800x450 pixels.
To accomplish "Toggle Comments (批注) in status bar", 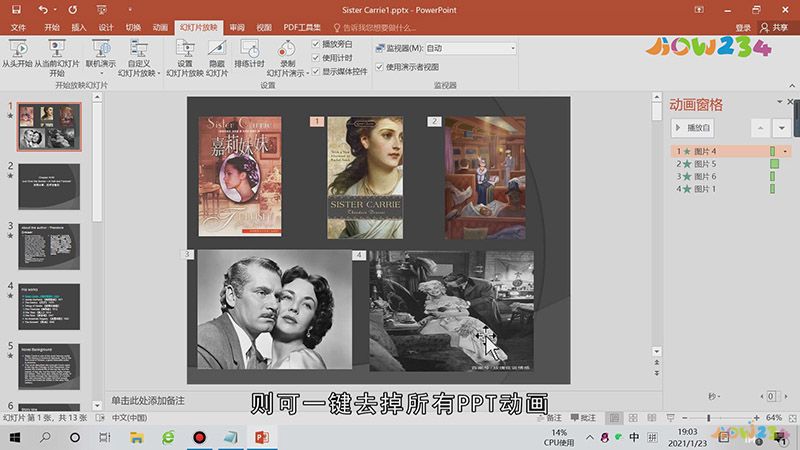I will click(583, 418).
